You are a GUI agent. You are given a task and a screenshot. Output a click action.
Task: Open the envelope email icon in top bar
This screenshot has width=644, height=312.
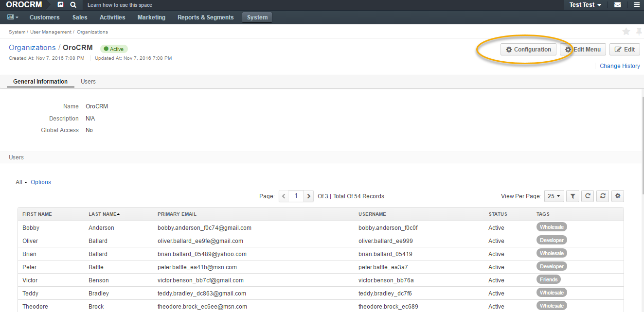(x=617, y=5)
